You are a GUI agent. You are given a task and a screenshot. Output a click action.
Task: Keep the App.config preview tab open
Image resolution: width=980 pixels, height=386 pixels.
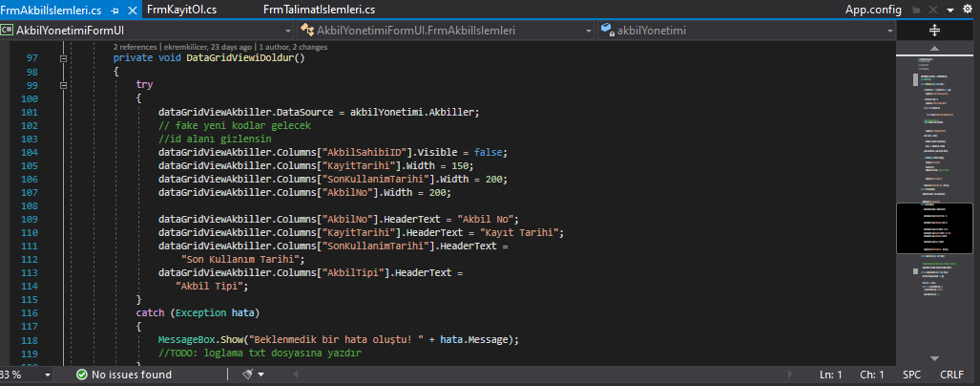pos(916,10)
